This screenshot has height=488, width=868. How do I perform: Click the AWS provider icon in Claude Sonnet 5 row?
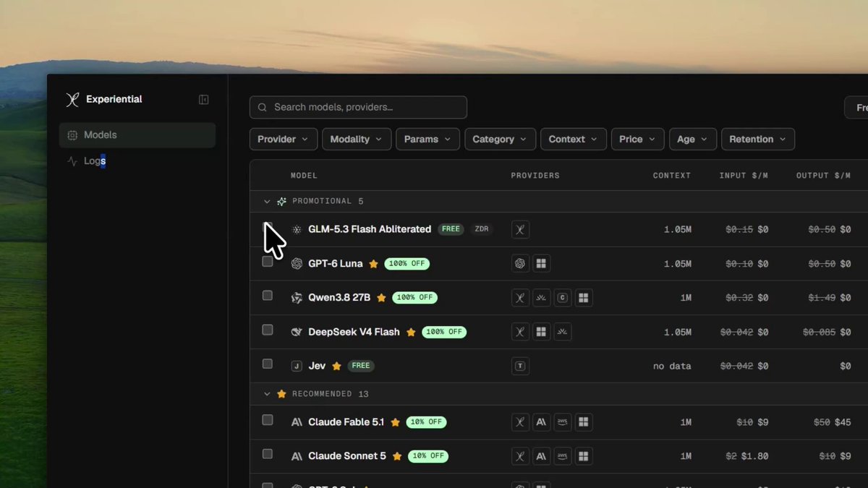[563, 456]
